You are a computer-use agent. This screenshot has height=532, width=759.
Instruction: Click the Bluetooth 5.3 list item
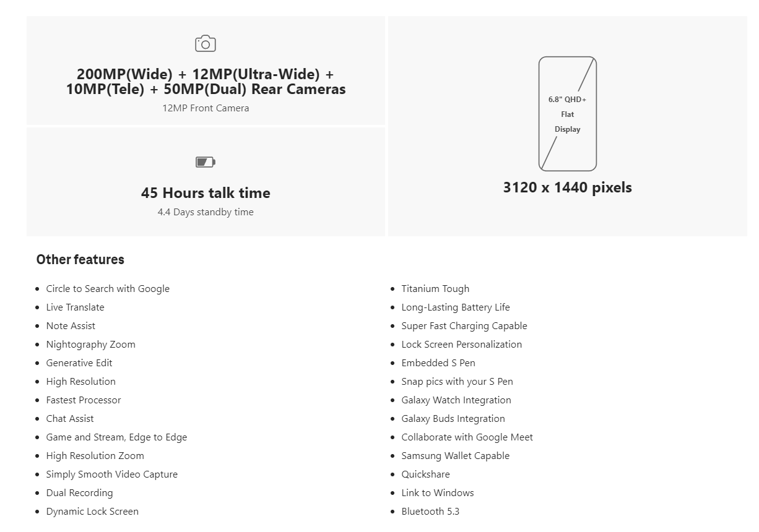click(x=431, y=512)
